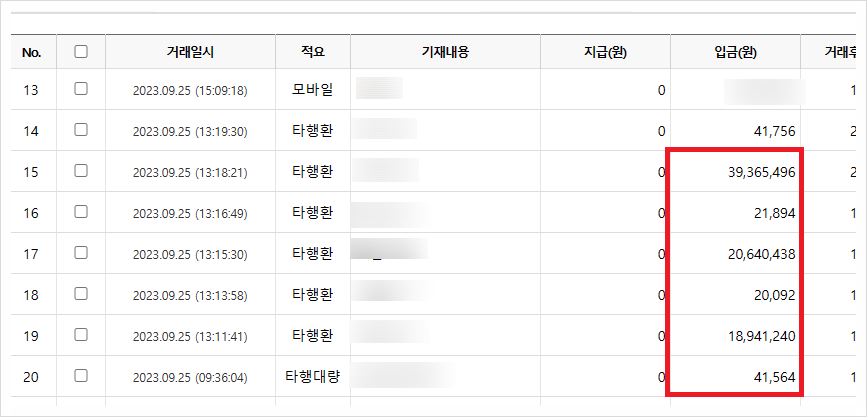Check the checkbox for row 13
The width and height of the screenshot is (867, 417).
coord(81,89)
